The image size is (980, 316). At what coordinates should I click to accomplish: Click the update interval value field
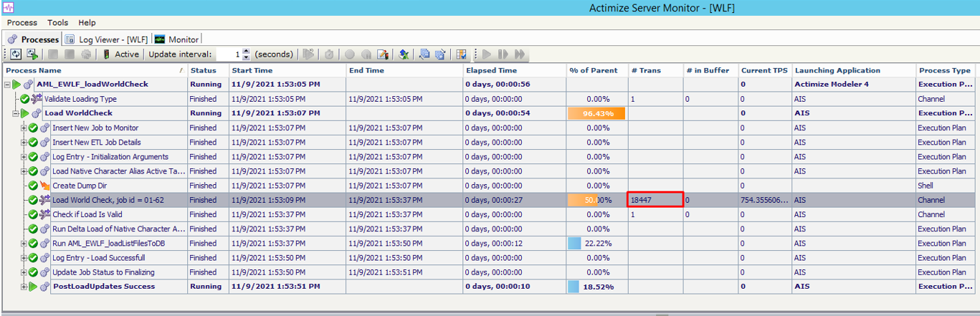point(229,54)
